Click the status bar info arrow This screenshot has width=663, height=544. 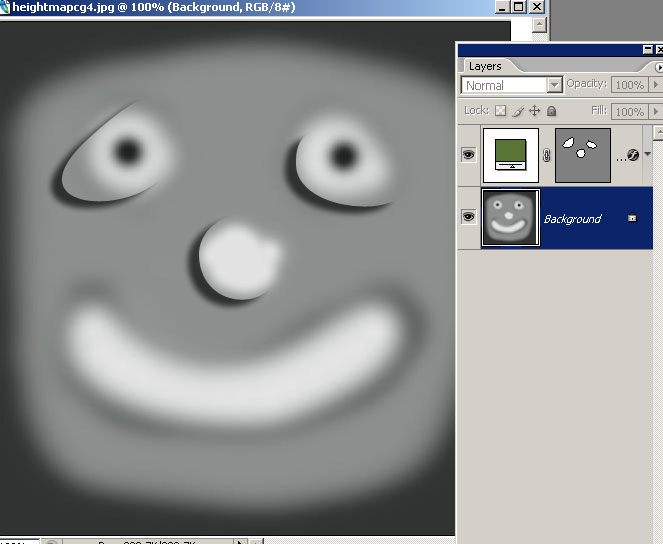(239, 541)
